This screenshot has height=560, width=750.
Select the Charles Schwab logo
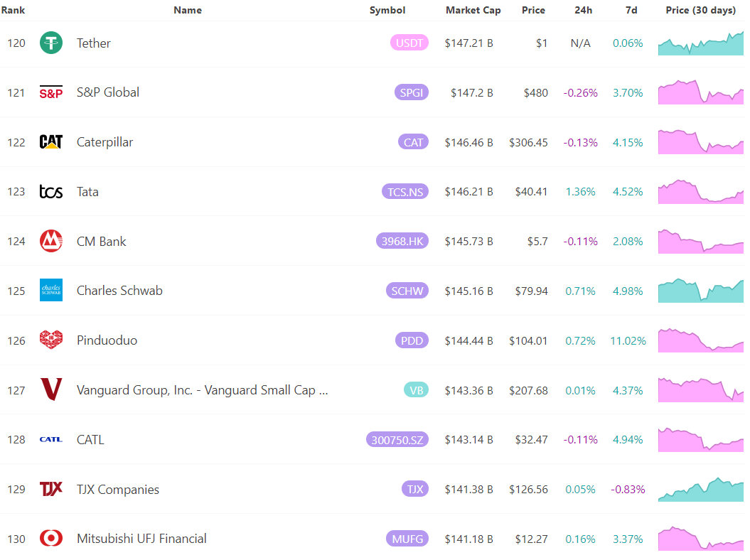(x=50, y=290)
